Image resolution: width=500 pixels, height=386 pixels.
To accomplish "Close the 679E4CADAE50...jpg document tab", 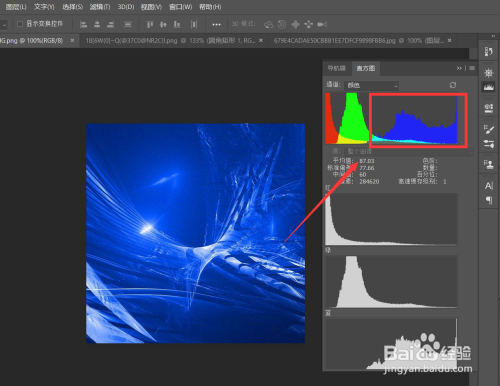I will tap(450, 40).
